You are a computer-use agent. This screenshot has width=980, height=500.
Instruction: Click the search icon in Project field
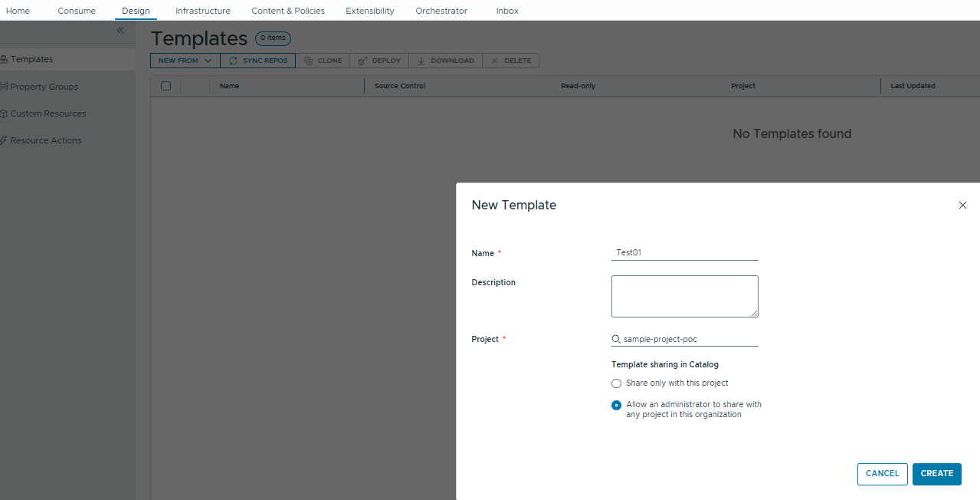coord(616,339)
